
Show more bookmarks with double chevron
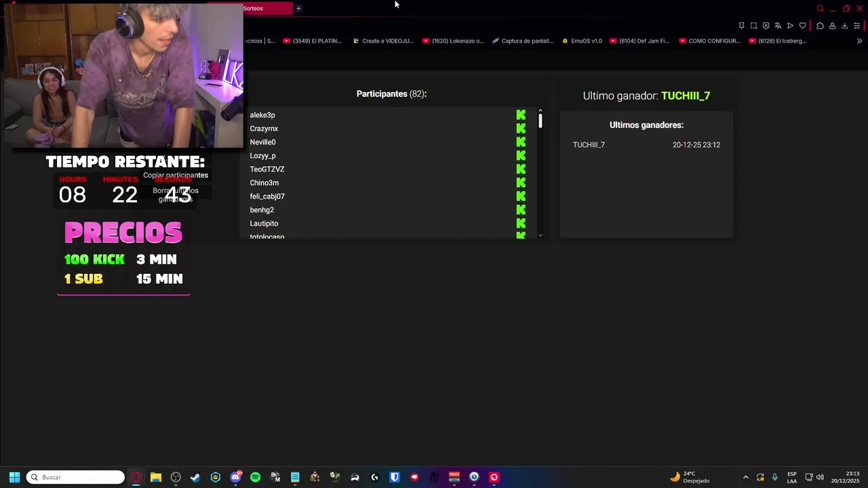[x=859, y=41]
